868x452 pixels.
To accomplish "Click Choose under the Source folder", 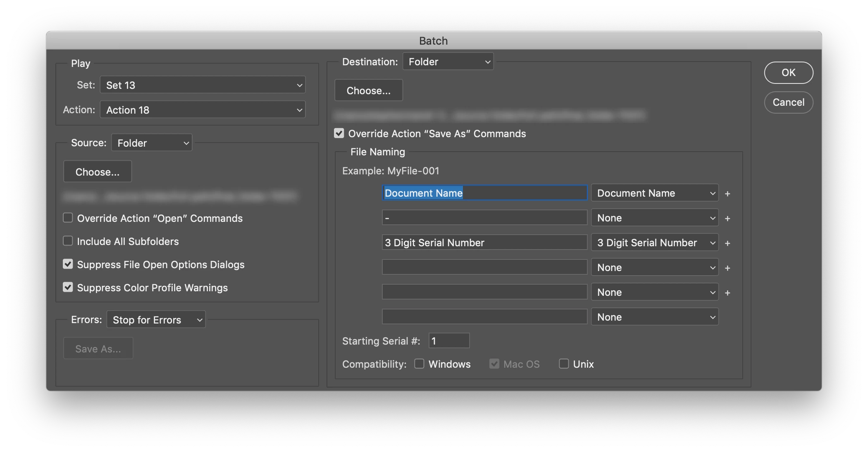I will tap(98, 172).
